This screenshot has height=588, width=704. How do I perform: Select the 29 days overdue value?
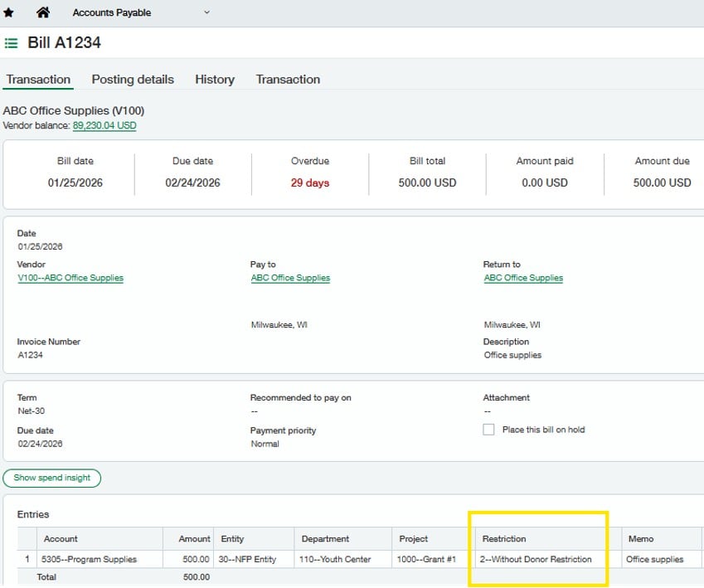click(310, 182)
